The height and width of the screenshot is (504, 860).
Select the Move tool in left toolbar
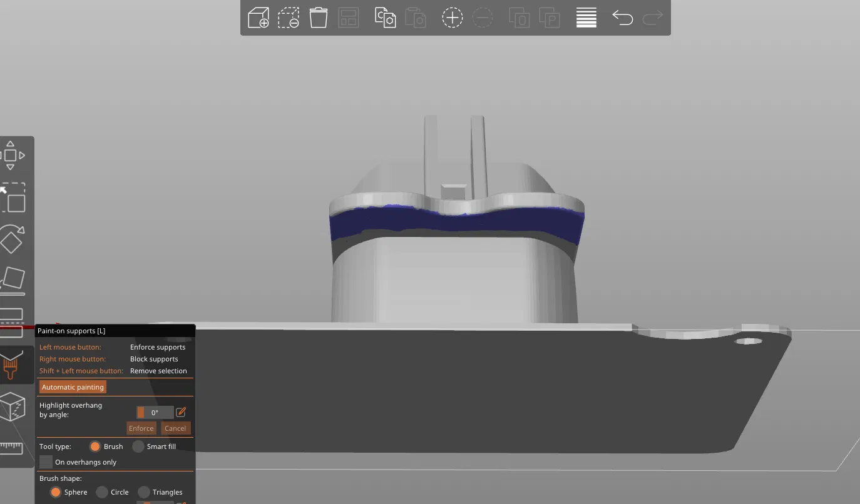click(x=11, y=155)
